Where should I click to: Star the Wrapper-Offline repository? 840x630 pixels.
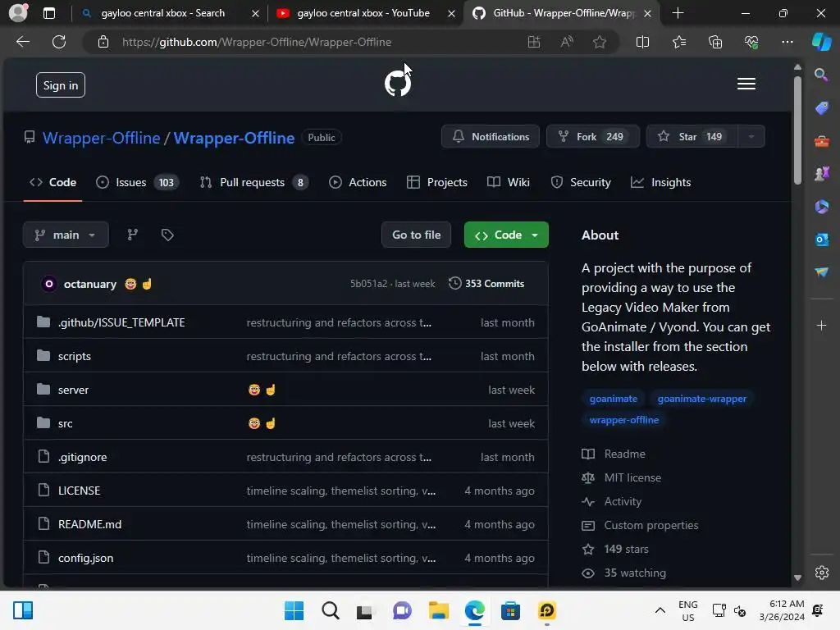pyautogui.click(x=692, y=137)
